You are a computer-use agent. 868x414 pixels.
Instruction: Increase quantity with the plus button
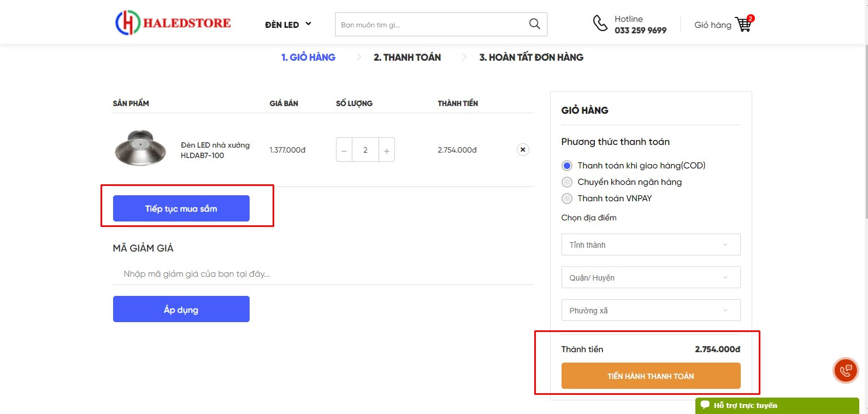click(386, 150)
